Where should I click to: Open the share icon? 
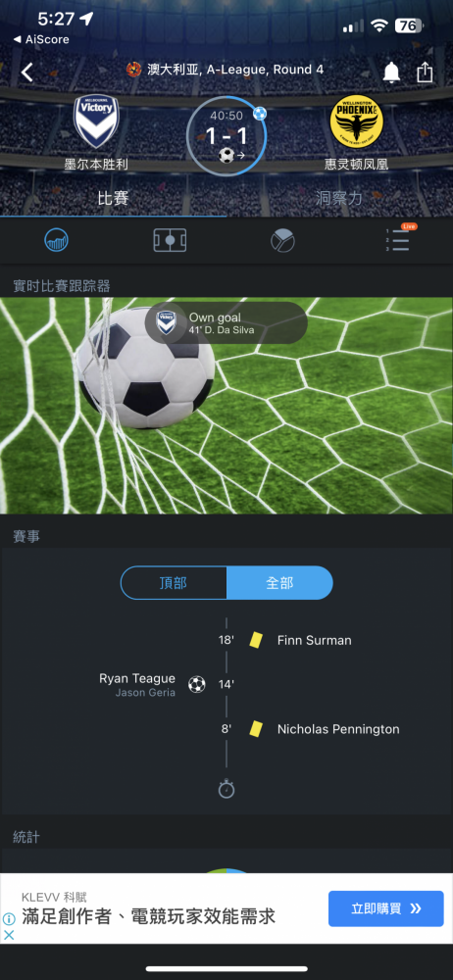[425, 72]
